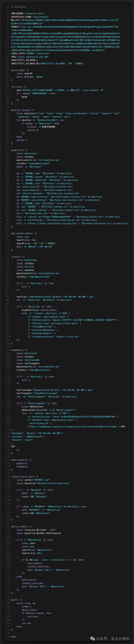Screen dimensions: 134x644
Task: Click the cat /proc/meminfo line
Action: 45,190
